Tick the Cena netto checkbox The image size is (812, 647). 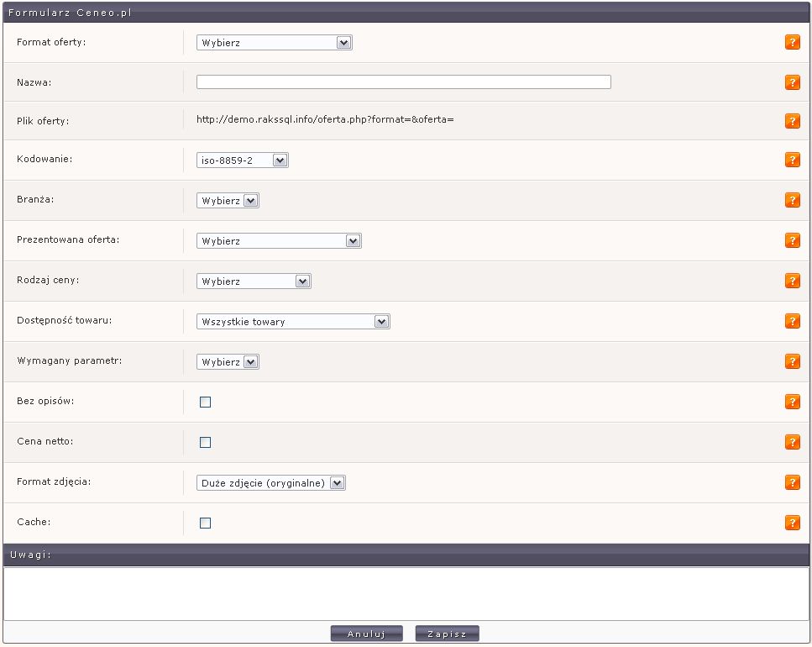(205, 442)
